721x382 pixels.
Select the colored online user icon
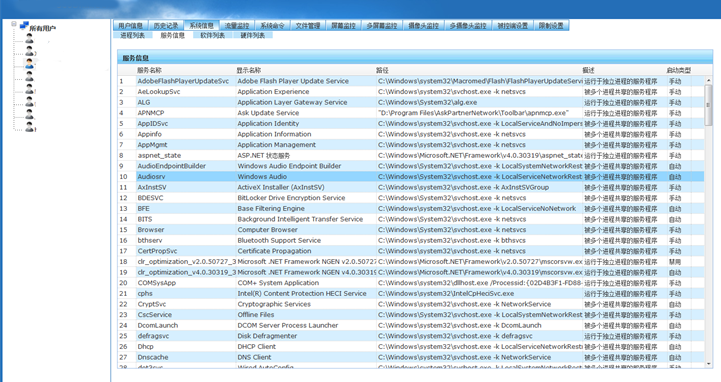tap(29, 63)
